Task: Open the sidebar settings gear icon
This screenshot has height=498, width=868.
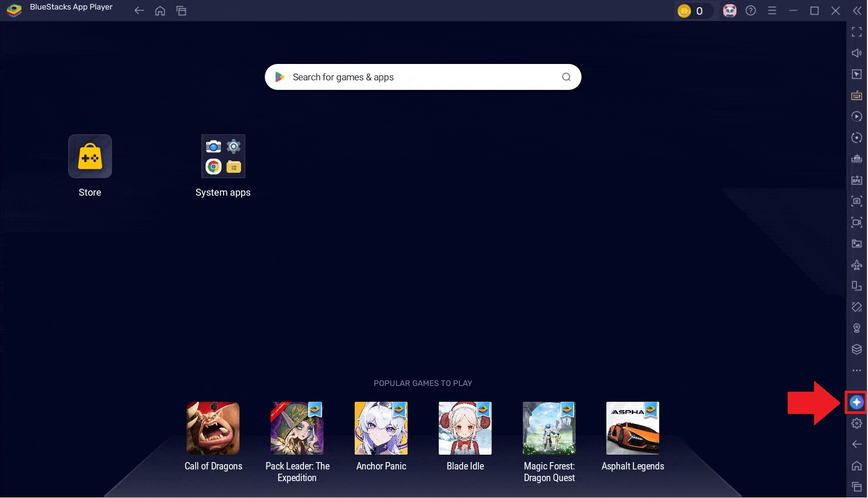Action: click(856, 423)
